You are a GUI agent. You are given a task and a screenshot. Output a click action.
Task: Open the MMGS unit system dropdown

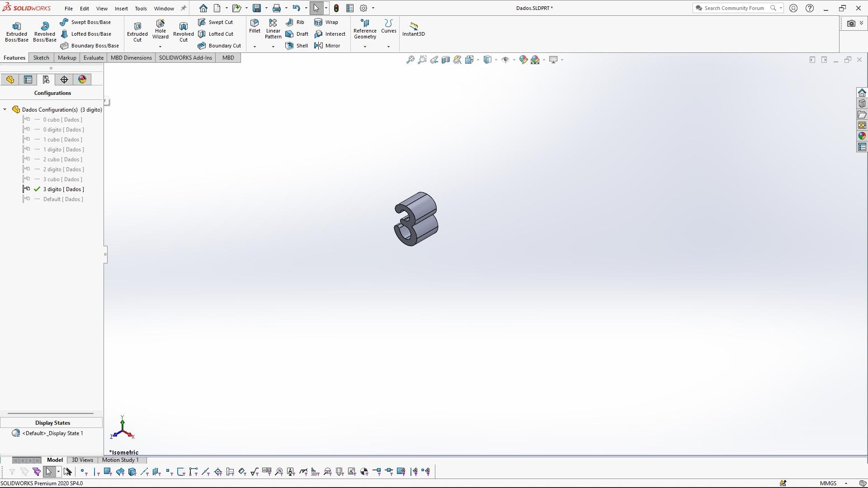846,483
